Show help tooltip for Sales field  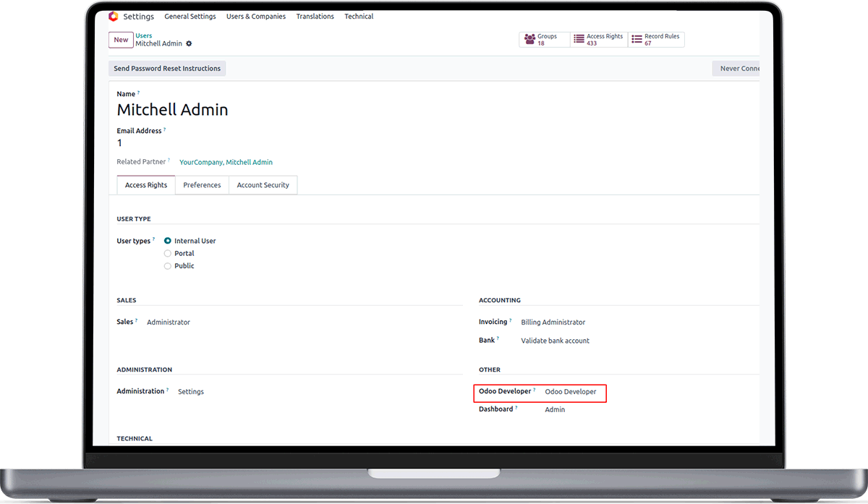(136, 320)
